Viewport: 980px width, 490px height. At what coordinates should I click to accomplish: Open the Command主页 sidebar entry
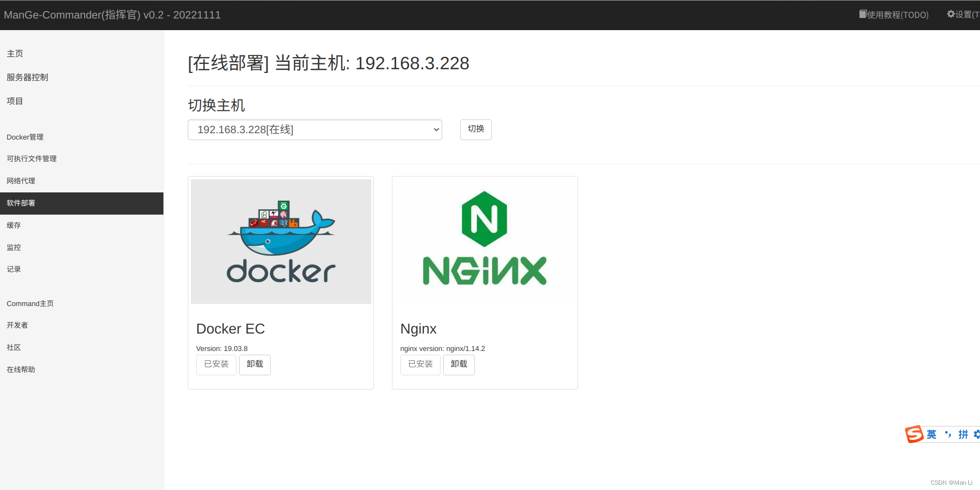coord(30,303)
